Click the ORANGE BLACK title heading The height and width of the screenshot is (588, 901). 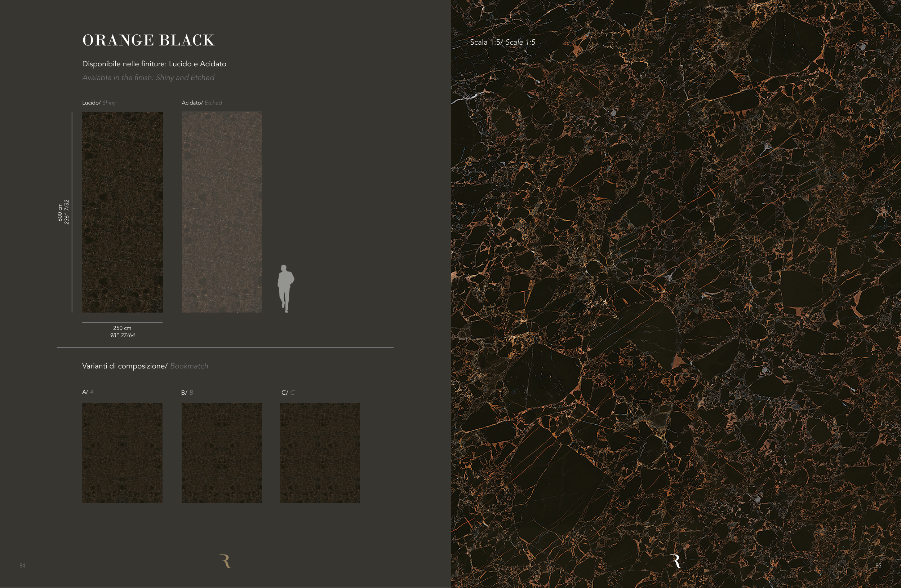click(x=148, y=40)
